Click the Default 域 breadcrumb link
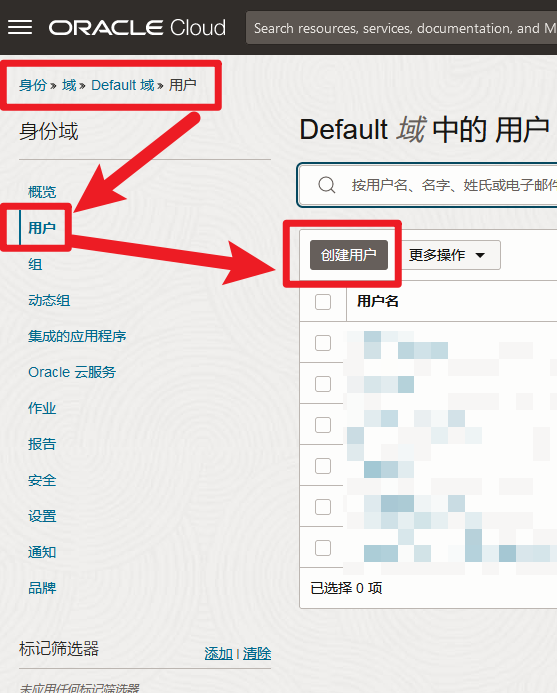The width and height of the screenshot is (557, 693). pos(122,85)
